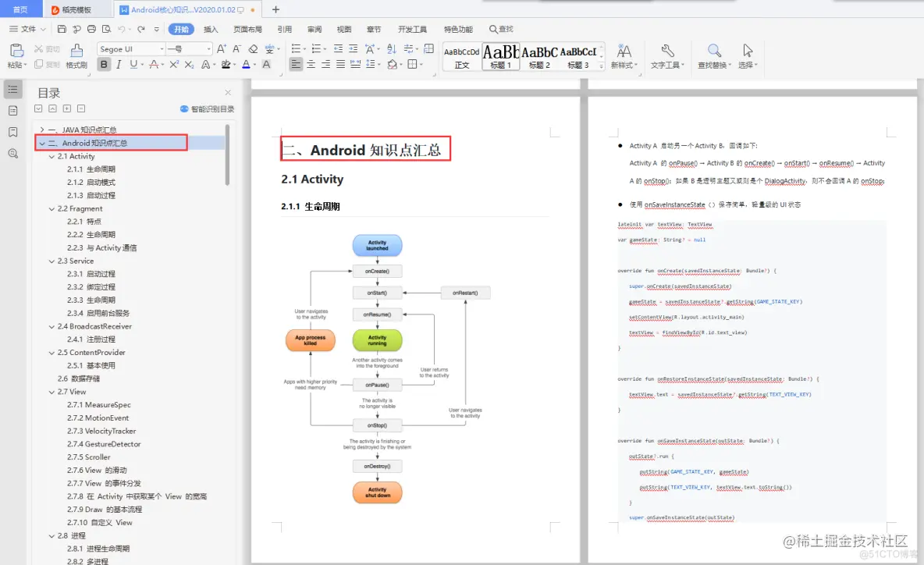Open the font color picker dropdown
The width and height of the screenshot is (924, 565).
[255, 64]
